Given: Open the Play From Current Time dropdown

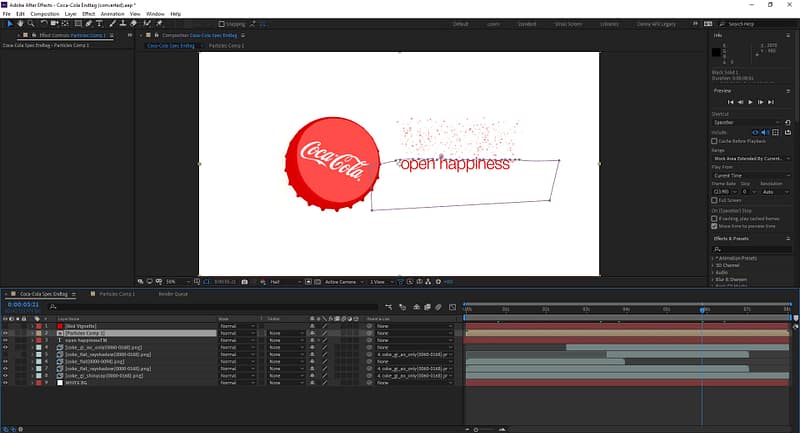Looking at the screenshot, I should pyautogui.click(x=751, y=175).
